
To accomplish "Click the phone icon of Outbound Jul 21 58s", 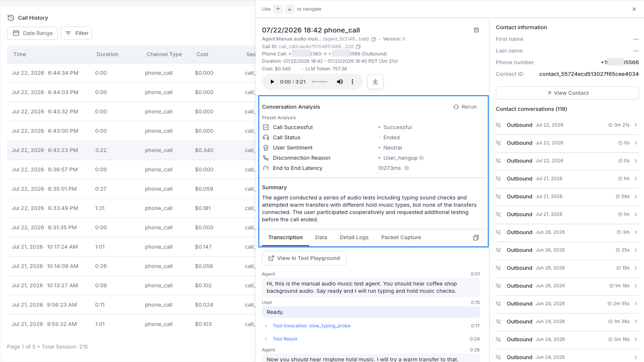I will tap(498, 197).
